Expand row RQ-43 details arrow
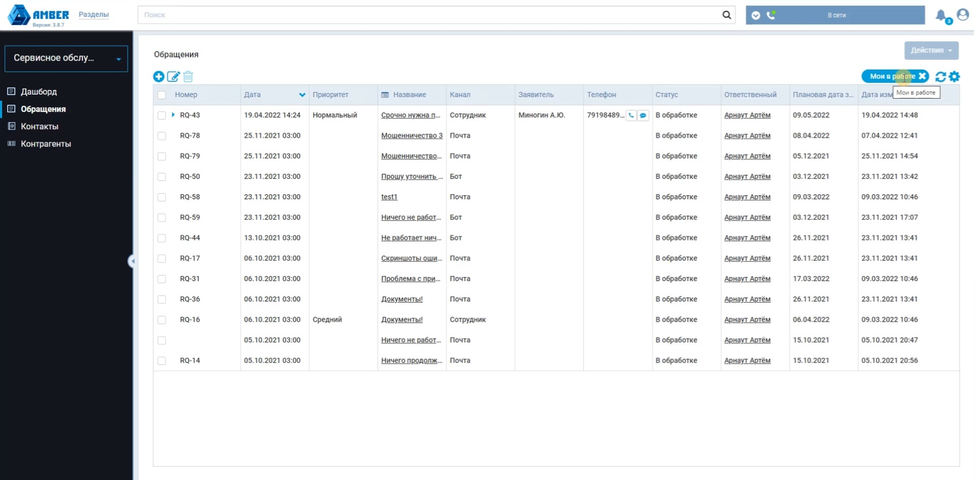The width and height of the screenshot is (980, 480). [x=173, y=115]
